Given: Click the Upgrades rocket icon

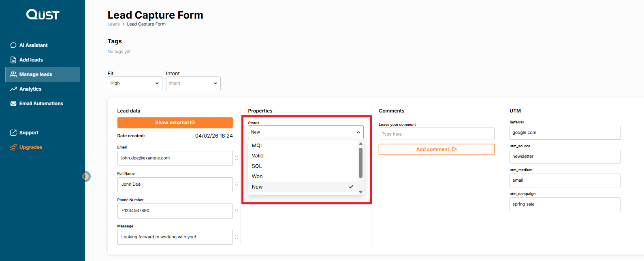Looking at the screenshot, I should [x=13, y=147].
